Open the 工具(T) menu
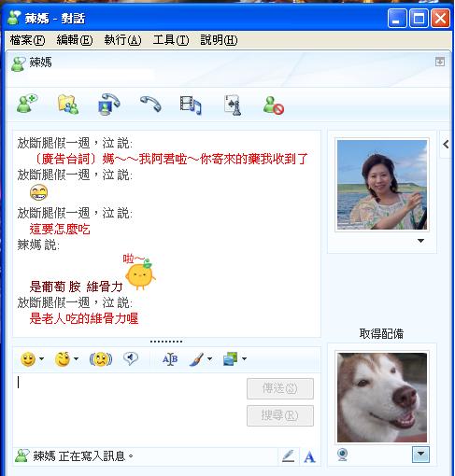455x476 pixels. pos(171,40)
